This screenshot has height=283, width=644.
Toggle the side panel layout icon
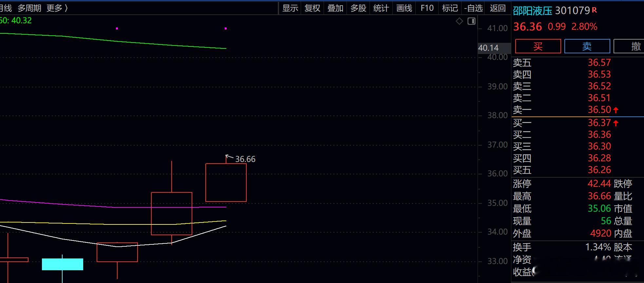click(471, 21)
